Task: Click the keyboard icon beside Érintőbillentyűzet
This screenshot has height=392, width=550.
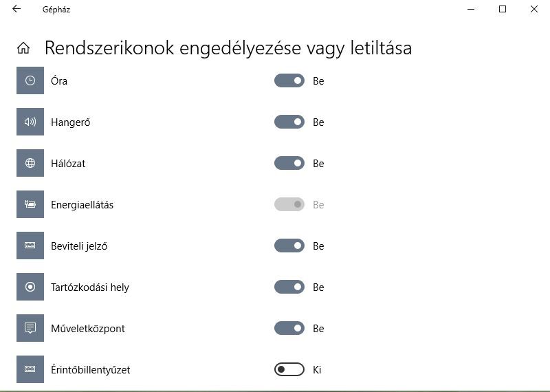Action: [30, 370]
